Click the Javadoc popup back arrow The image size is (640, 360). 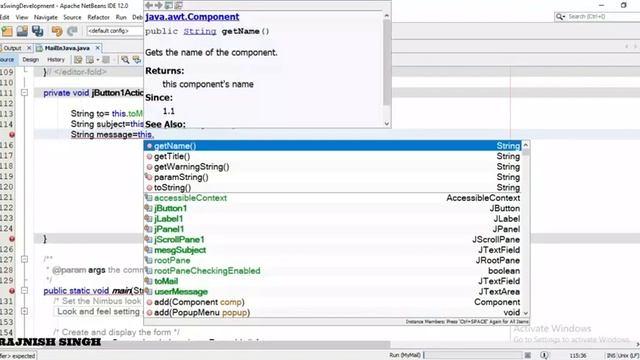pos(149,5)
